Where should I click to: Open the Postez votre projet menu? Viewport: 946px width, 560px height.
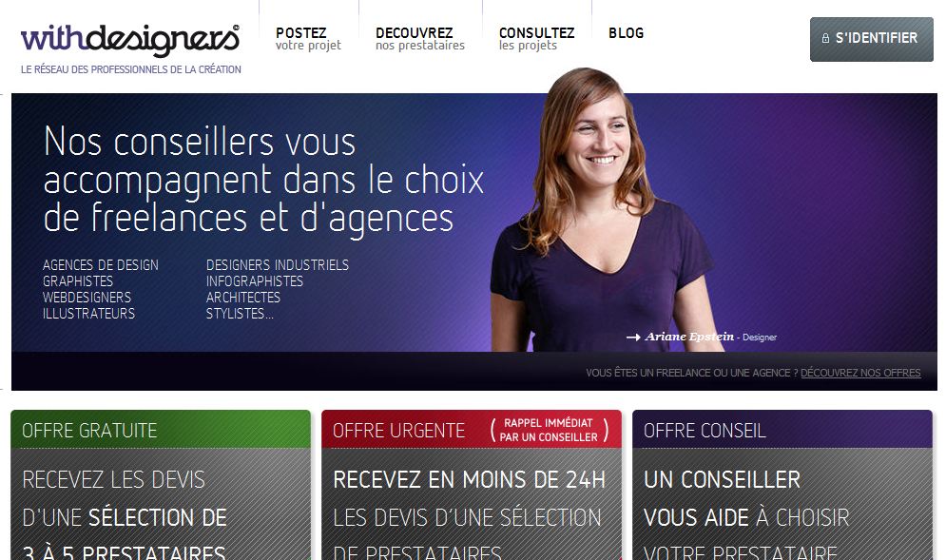point(308,39)
